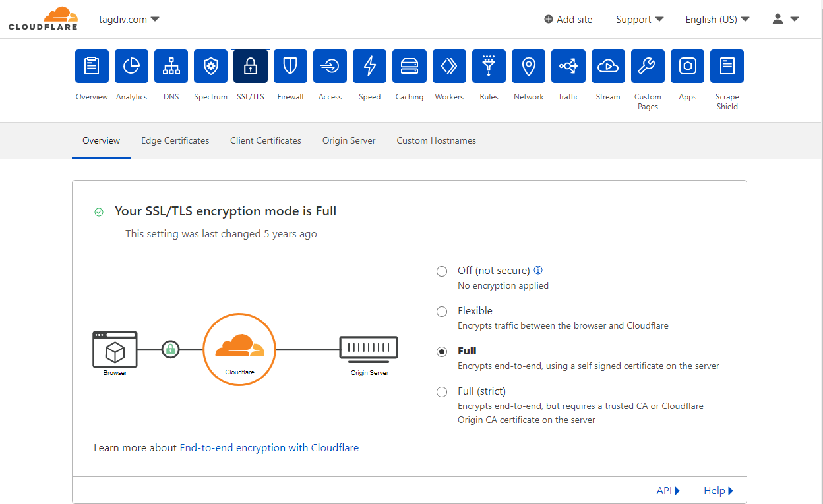
Task: Open the Stream cloud play icon
Action: [x=608, y=66]
